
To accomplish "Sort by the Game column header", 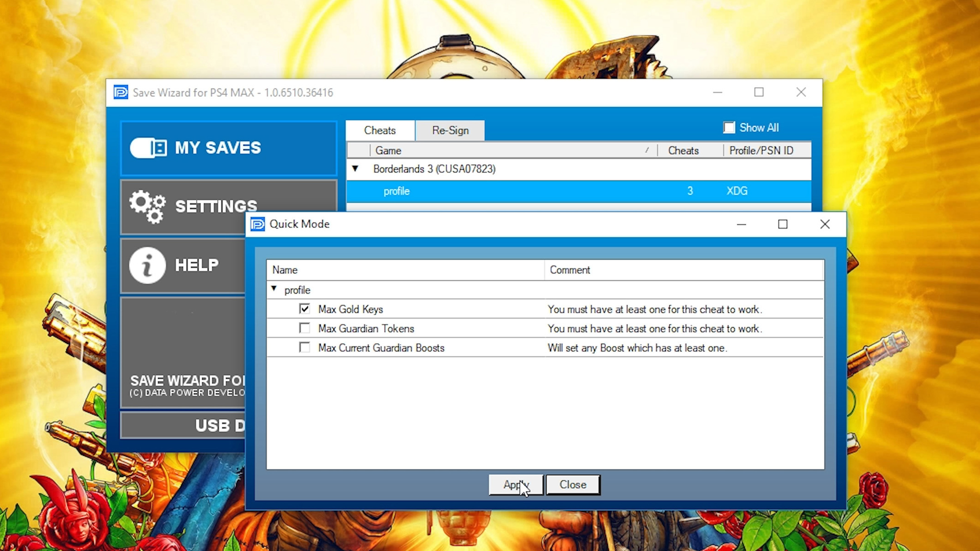I will (x=513, y=151).
